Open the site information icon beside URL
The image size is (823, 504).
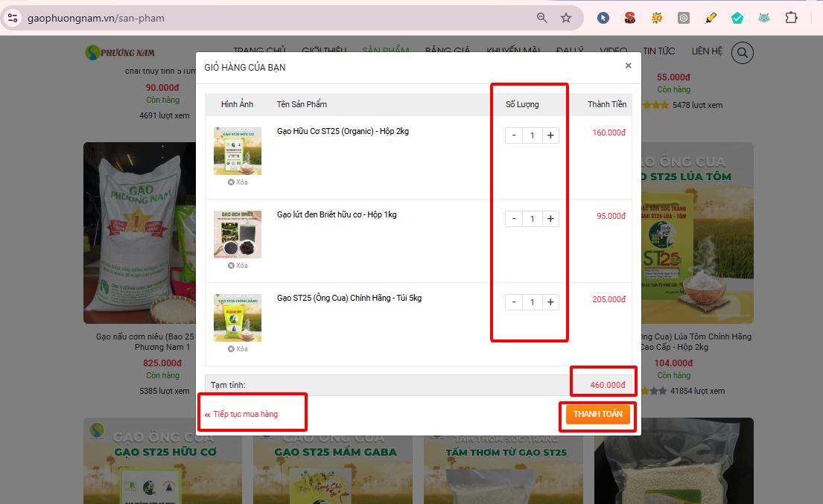point(13,18)
